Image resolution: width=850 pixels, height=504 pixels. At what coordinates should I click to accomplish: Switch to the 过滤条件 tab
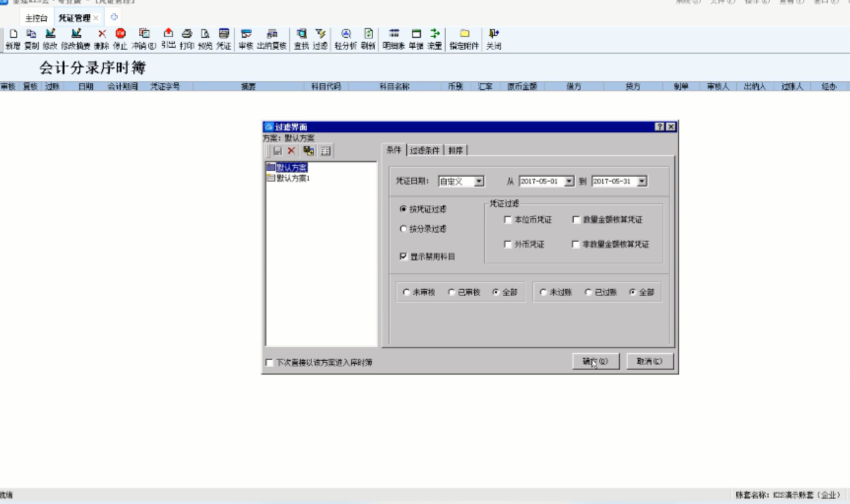tap(425, 151)
